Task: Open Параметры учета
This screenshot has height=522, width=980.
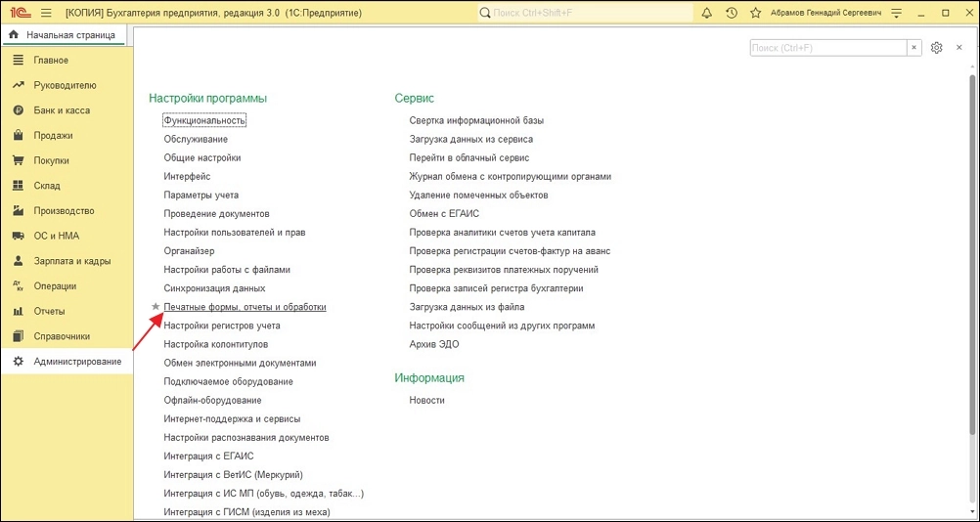Action: [200, 196]
